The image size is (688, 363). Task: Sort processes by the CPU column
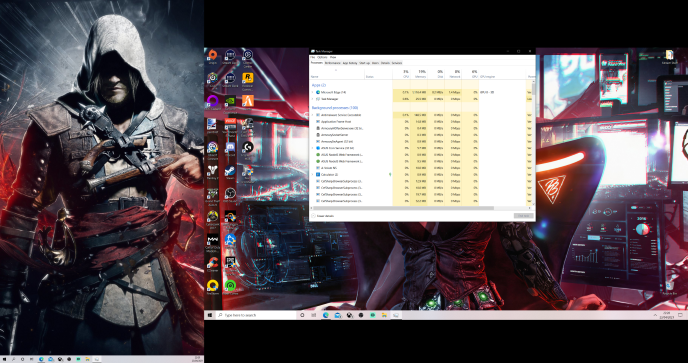pyautogui.click(x=401, y=73)
